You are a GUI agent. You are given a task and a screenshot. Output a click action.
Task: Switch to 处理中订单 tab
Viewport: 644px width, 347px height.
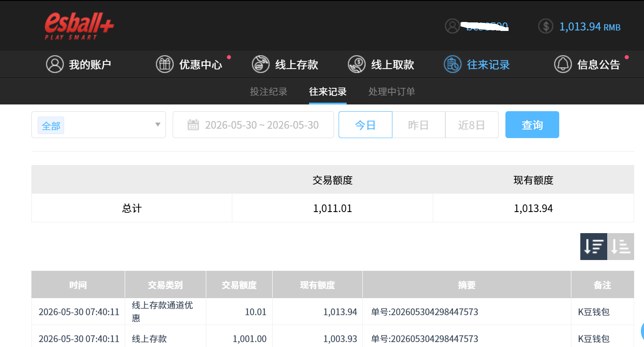tap(392, 91)
